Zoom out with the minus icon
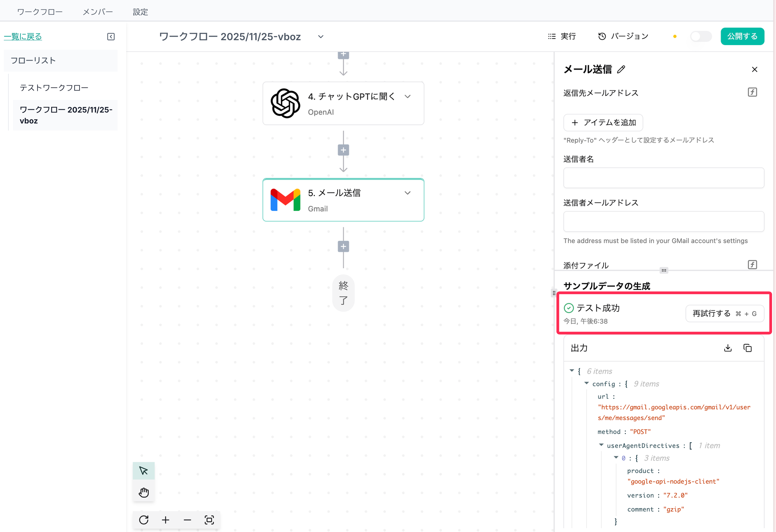 click(x=187, y=520)
